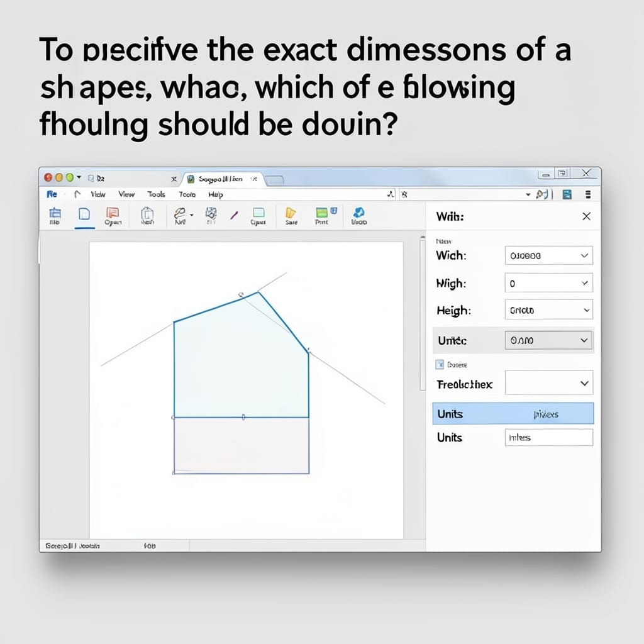Viewport: 644px width, 644px height.
Task: Click the green window button at top left
Action: [70, 177]
